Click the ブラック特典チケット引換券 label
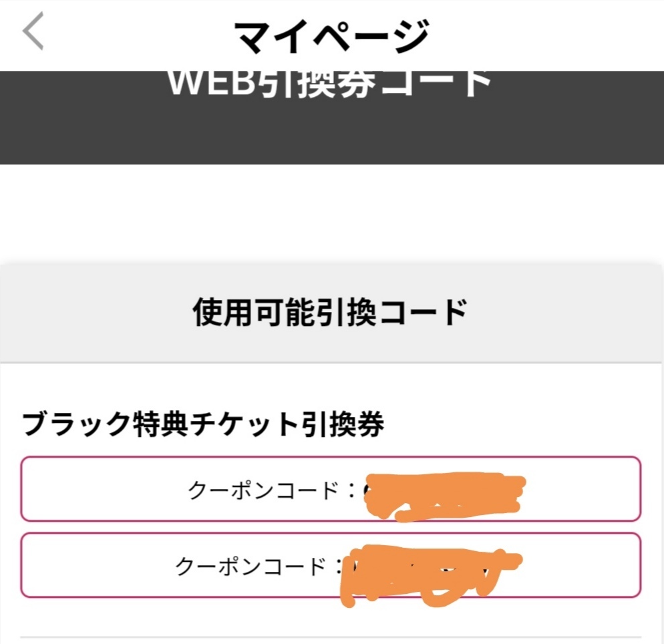This screenshot has width=664, height=644. [x=203, y=424]
